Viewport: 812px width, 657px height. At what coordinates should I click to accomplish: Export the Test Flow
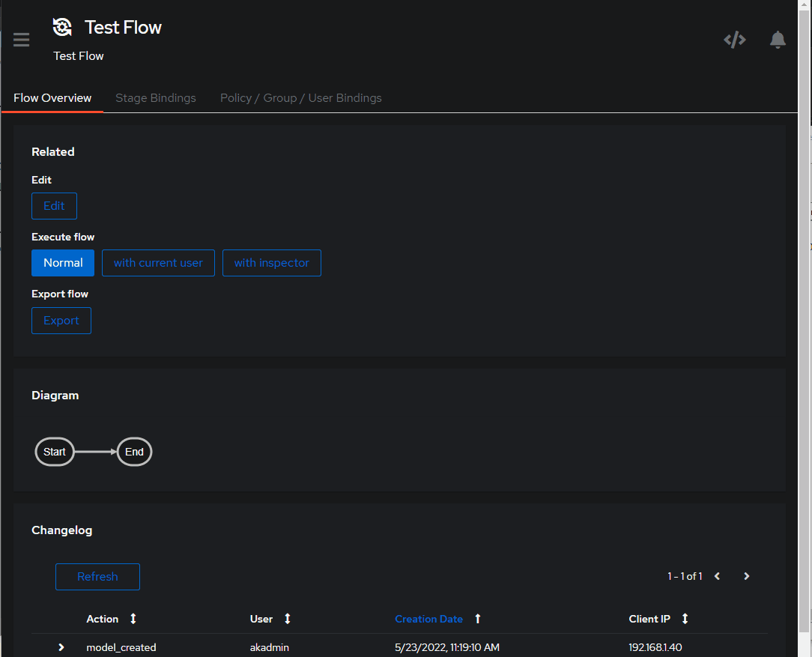[61, 321]
